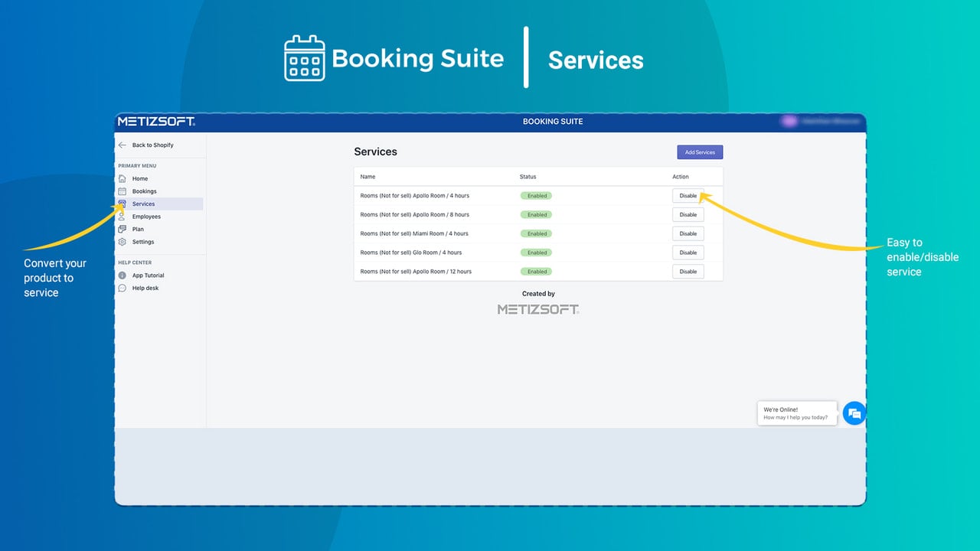
Task: Click the Employees person icon
Action: pyautogui.click(x=122, y=217)
